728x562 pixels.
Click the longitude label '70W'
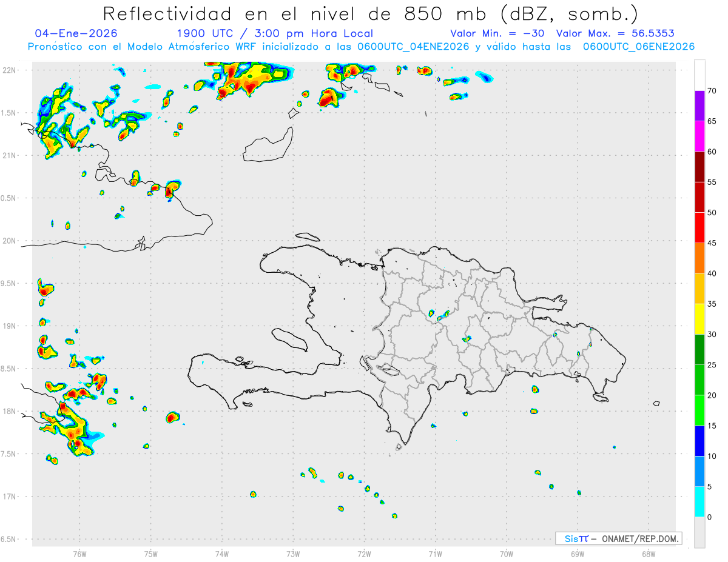[x=507, y=554]
